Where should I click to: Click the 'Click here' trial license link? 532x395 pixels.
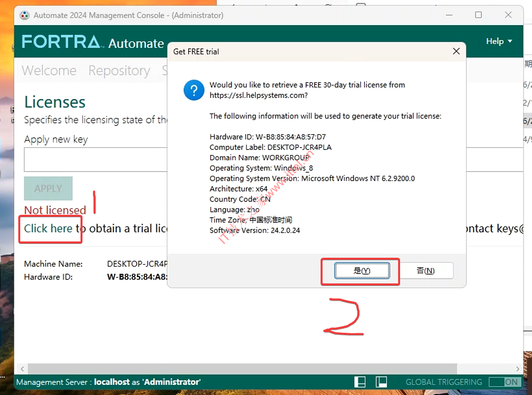pyautogui.click(x=48, y=229)
